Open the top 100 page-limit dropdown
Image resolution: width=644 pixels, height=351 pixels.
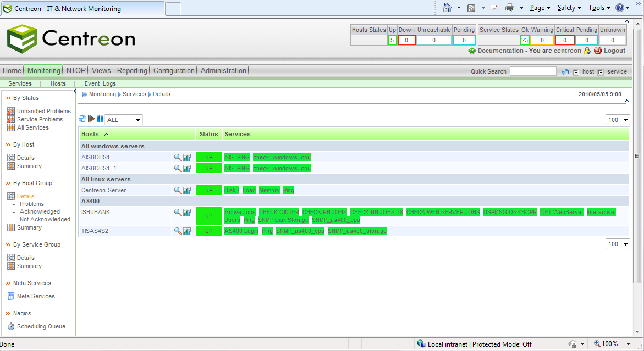tap(618, 120)
